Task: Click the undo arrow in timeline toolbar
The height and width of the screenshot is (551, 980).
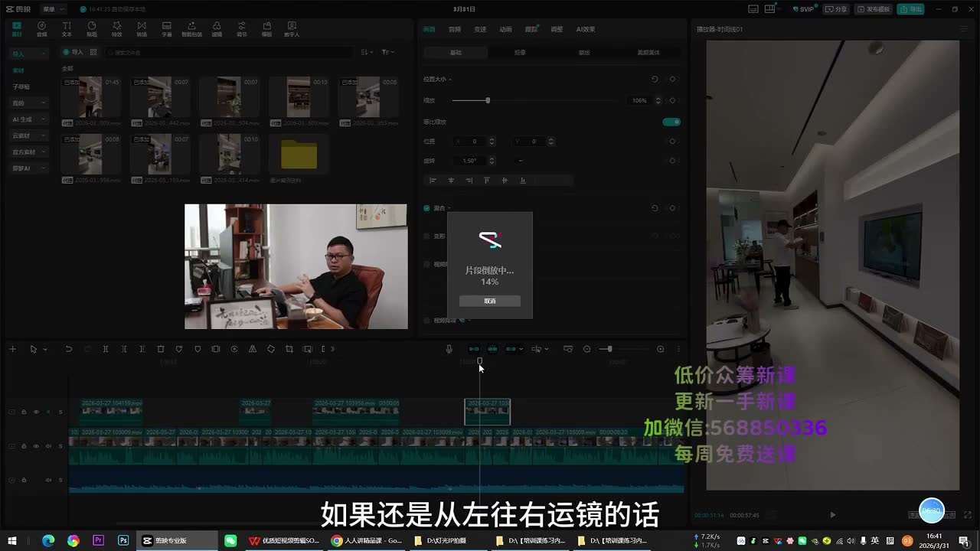Action: tap(68, 349)
